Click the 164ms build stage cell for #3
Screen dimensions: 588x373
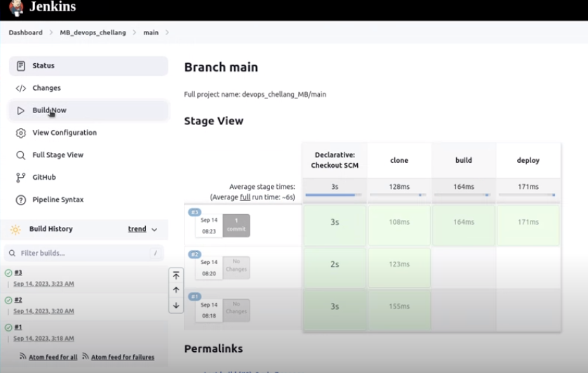(x=464, y=225)
